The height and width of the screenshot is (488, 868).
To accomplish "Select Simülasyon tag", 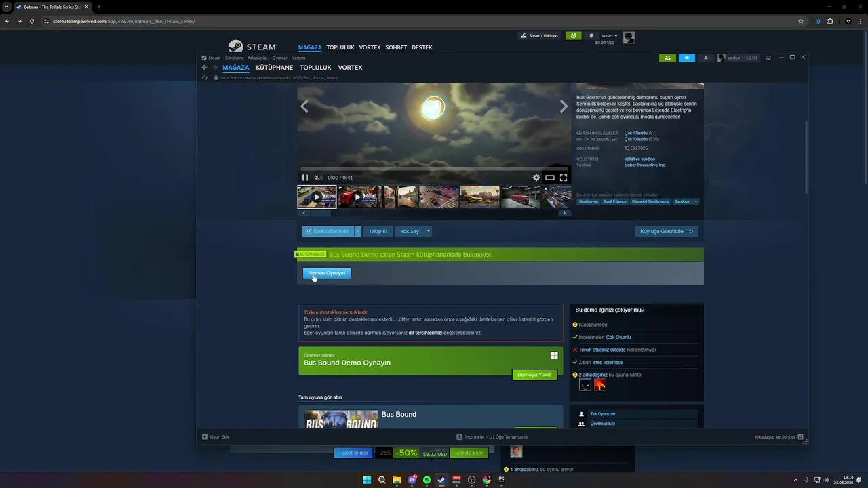I will pos(588,201).
